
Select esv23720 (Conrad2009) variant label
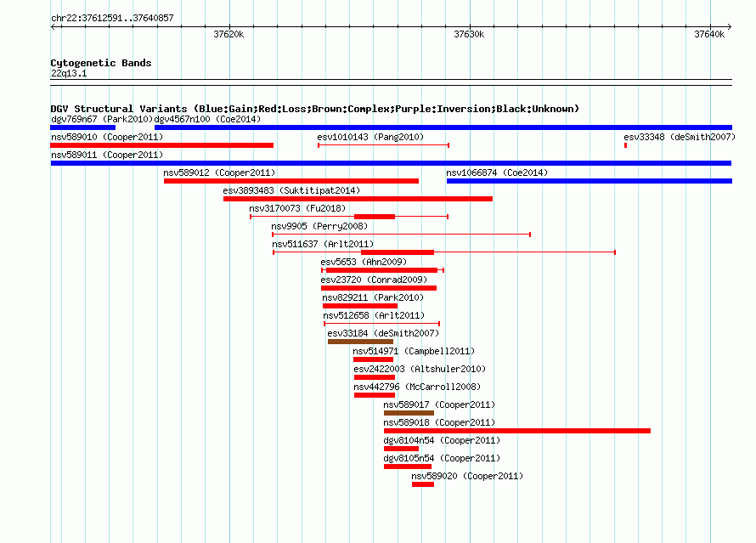click(374, 280)
